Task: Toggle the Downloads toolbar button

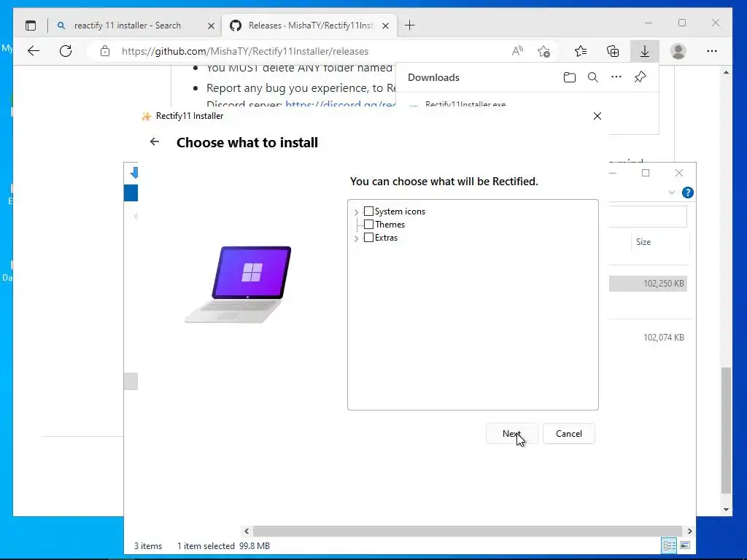Action: pyautogui.click(x=645, y=51)
